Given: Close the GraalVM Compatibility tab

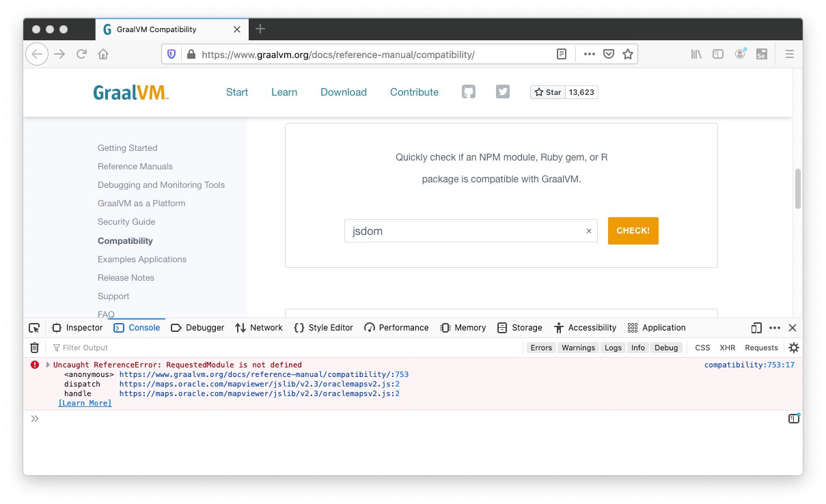Looking at the screenshot, I should (x=237, y=29).
